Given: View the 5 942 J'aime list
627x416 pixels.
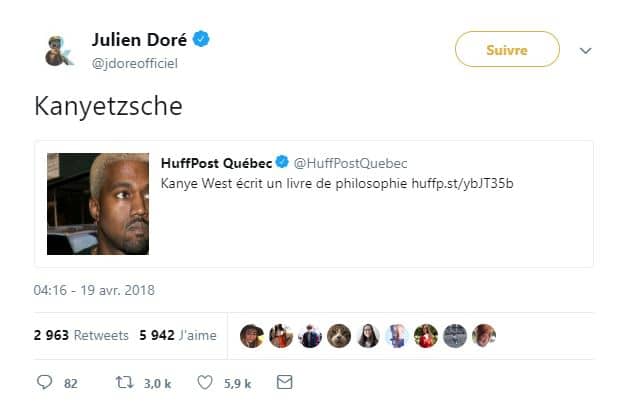Looking at the screenshot, I should click(179, 336).
